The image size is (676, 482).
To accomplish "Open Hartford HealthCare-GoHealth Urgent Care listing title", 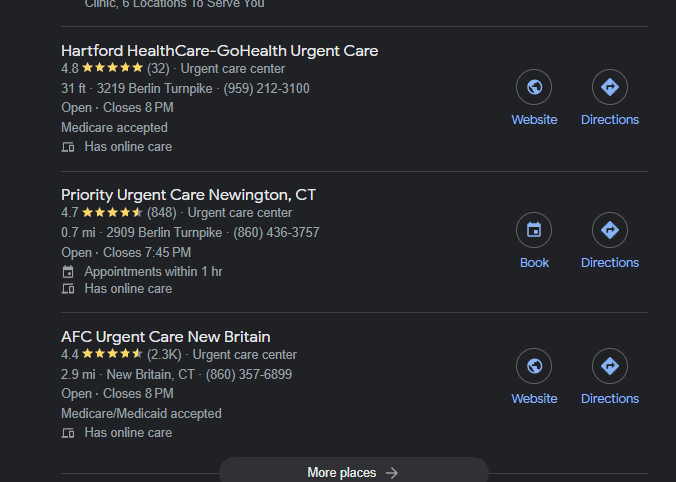I will (x=219, y=51).
